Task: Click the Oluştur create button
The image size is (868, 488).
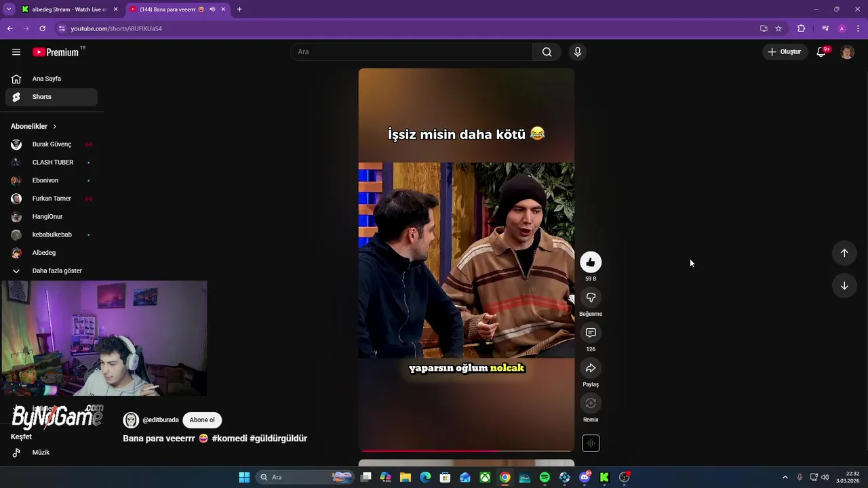Action: pos(785,52)
